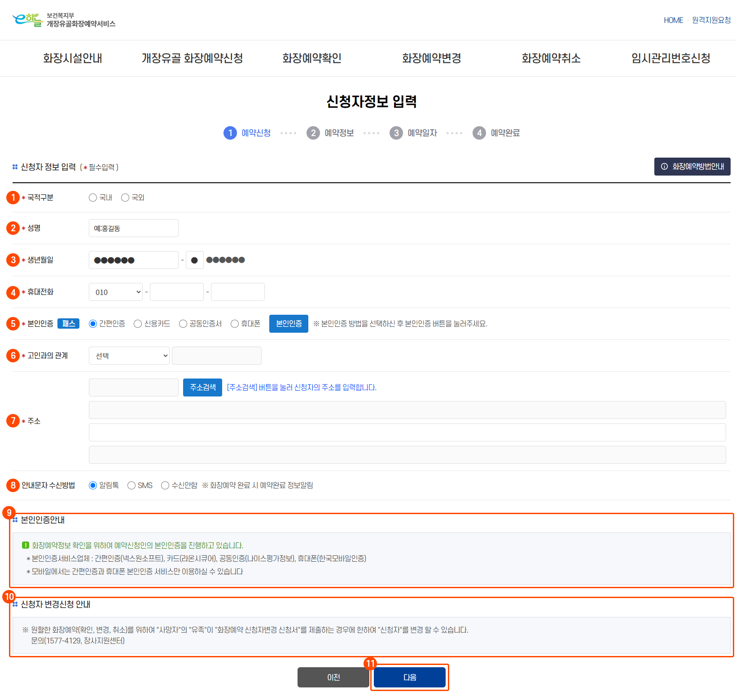Click the step 4 예약완료 circle
This screenshot has height=700, width=736.
(x=479, y=133)
